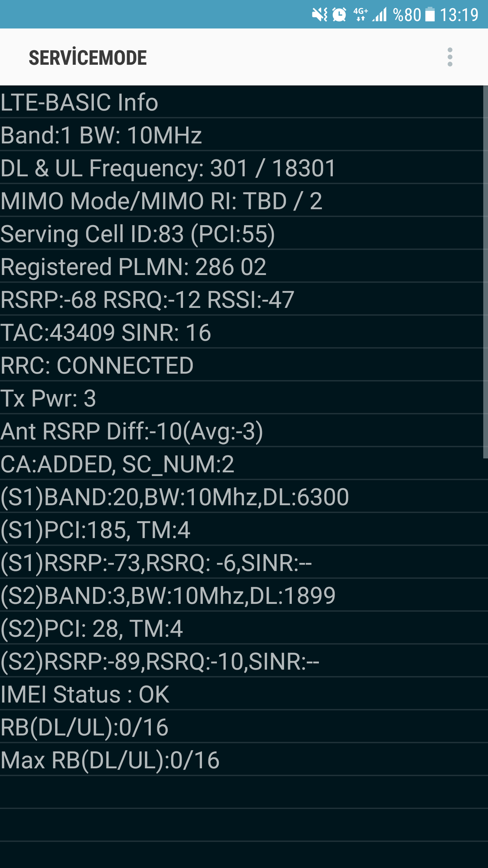Tap the DL & UL Frequency row
Viewport: 488px width, 868px height.
241,167
